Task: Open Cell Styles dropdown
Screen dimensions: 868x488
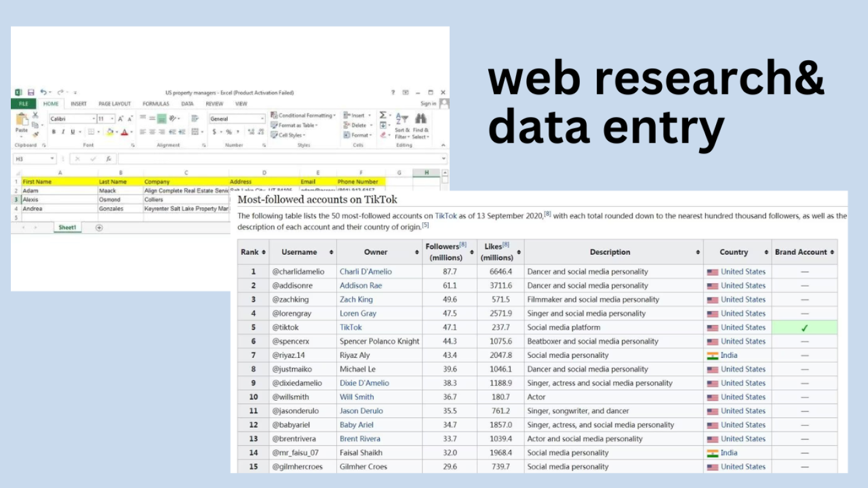Action: coord(288,135)
